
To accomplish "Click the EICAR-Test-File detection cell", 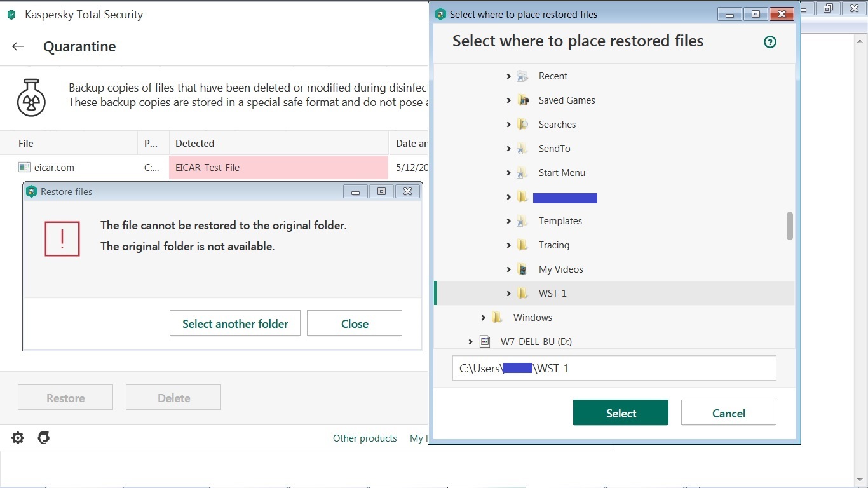I will pyautogui.click(x=279, y=168).
